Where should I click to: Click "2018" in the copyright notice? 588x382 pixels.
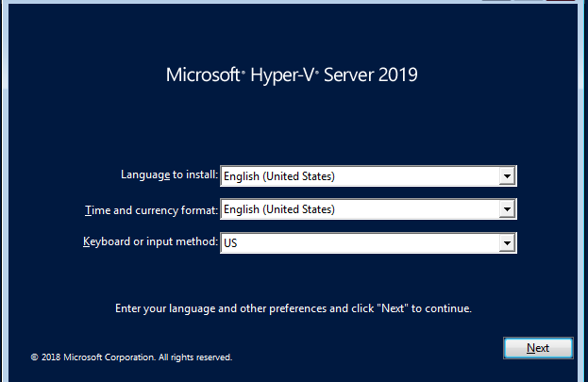point(52,357)
